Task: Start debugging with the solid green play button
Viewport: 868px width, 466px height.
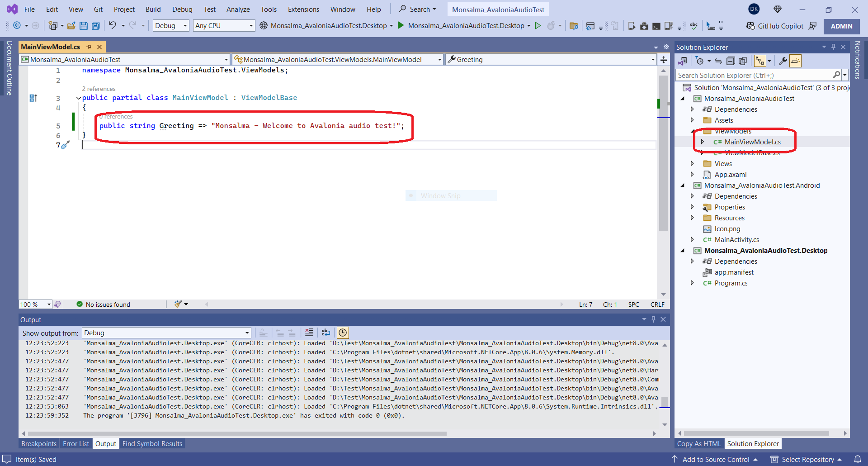Action: coord(401,25)
